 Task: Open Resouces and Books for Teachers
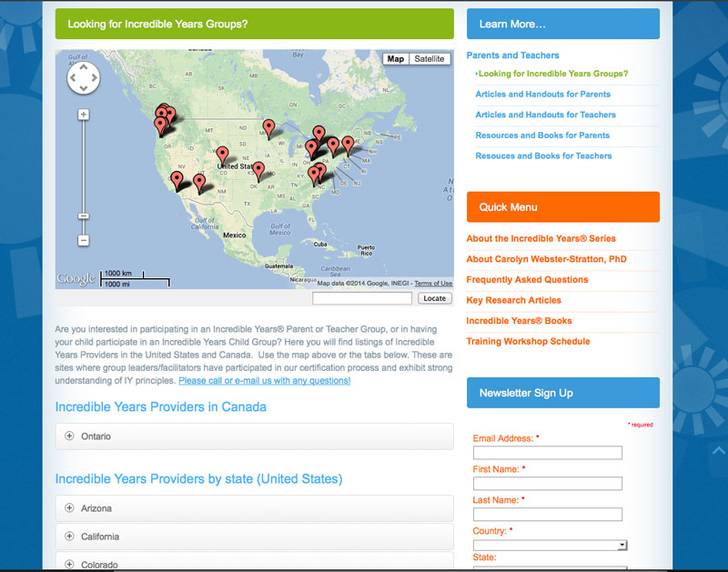point(543,156)
